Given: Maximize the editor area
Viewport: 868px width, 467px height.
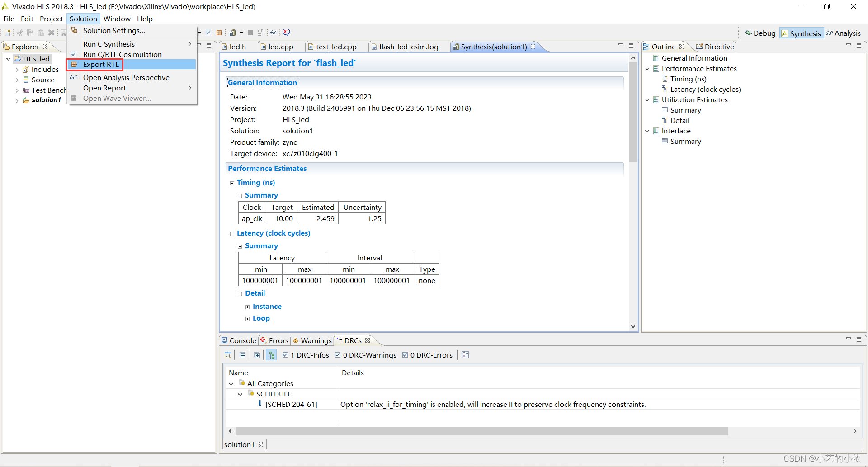Looking at the screenshot, I should pyautogui.click(x=631, y=45).
